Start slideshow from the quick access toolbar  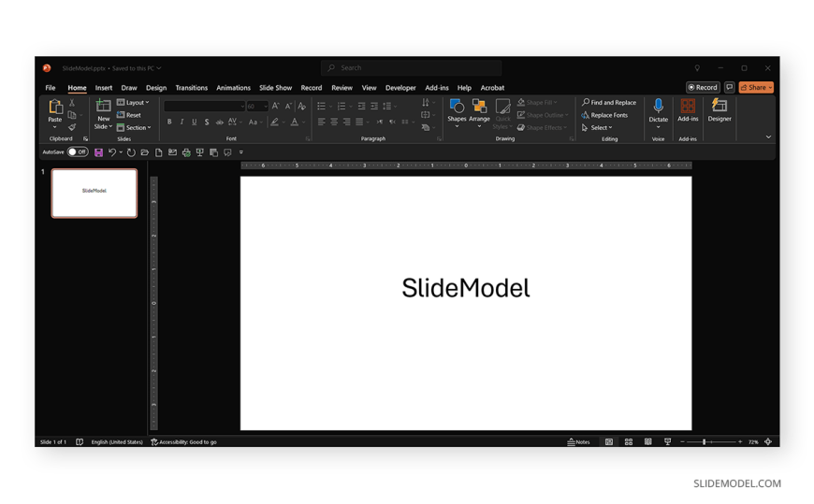(x=200, y=152)
